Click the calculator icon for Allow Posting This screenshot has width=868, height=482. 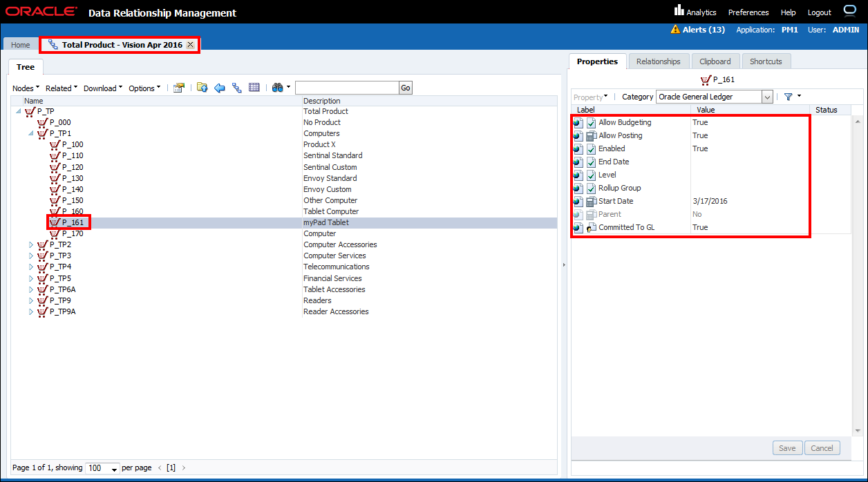[591, 136]
